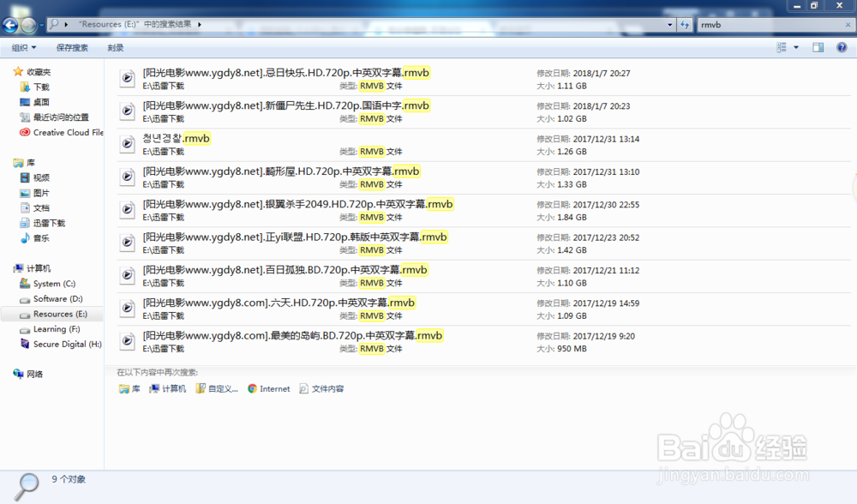Open the Resources (E:) drive
Screen dimensions: 857x504
point(53,314)
